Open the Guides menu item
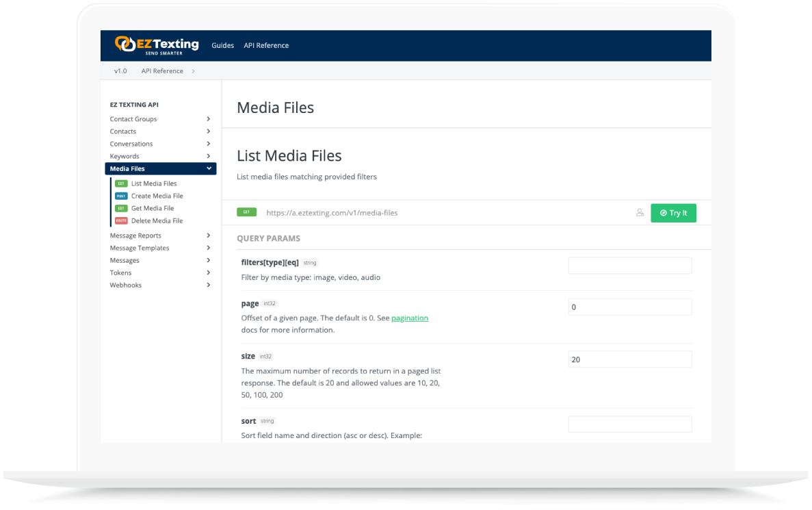Image resolution: width=812 pixels, height=510 pixels. pos(223,46)
